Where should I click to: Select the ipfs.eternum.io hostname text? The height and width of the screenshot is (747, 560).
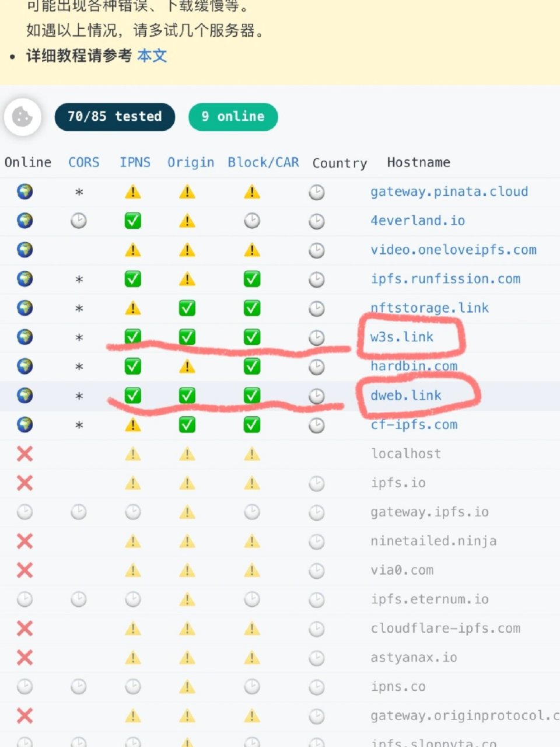(x=429, y=599)
